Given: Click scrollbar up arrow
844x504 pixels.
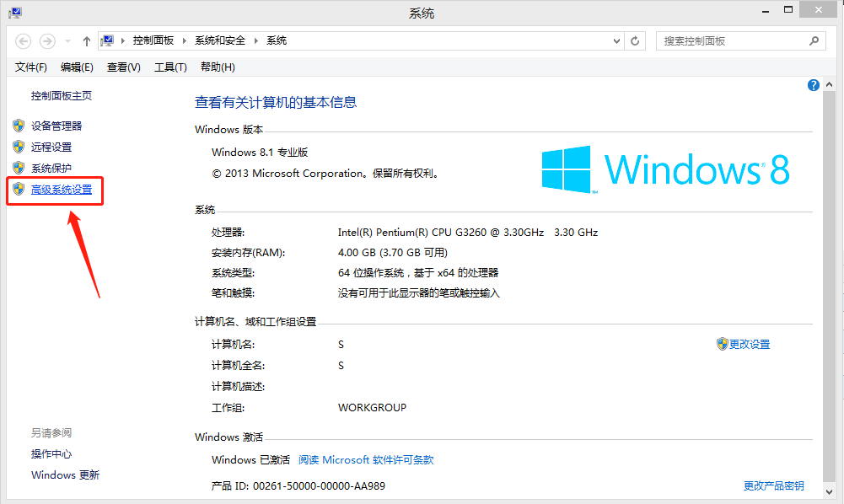Looking at the screenshot, I should [x=829, y=84].
